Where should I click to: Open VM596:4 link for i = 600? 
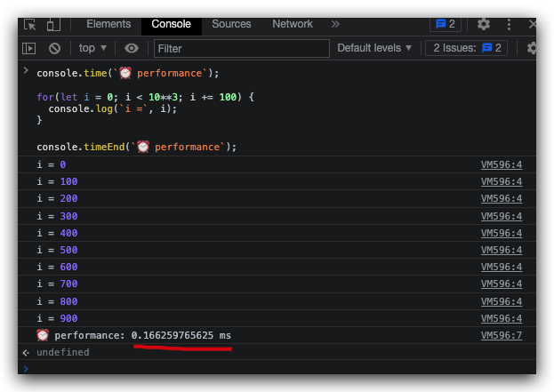[x=502, y=267]
